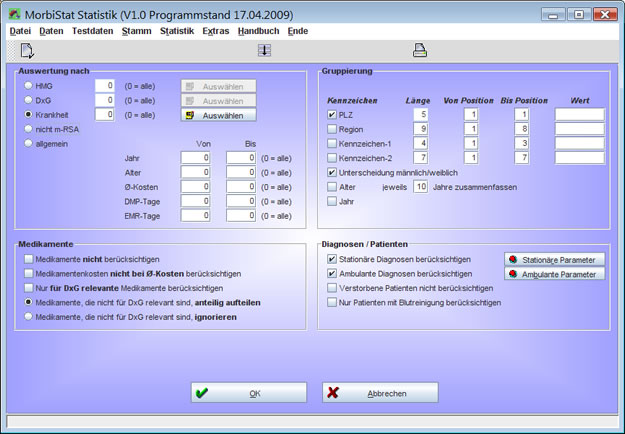Uncheck Unterscheidung männlich/weiblich
The width and height of the screenshot is (625, 434).
[333, 172]
